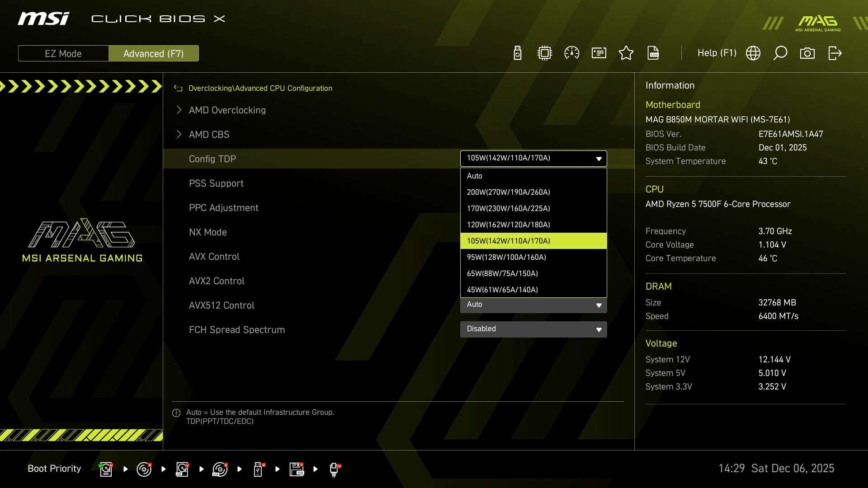Screen dimensions: 868x488
Task: Open the FCH Spread Spectrum dropdown
Action: tap(533, 329)
